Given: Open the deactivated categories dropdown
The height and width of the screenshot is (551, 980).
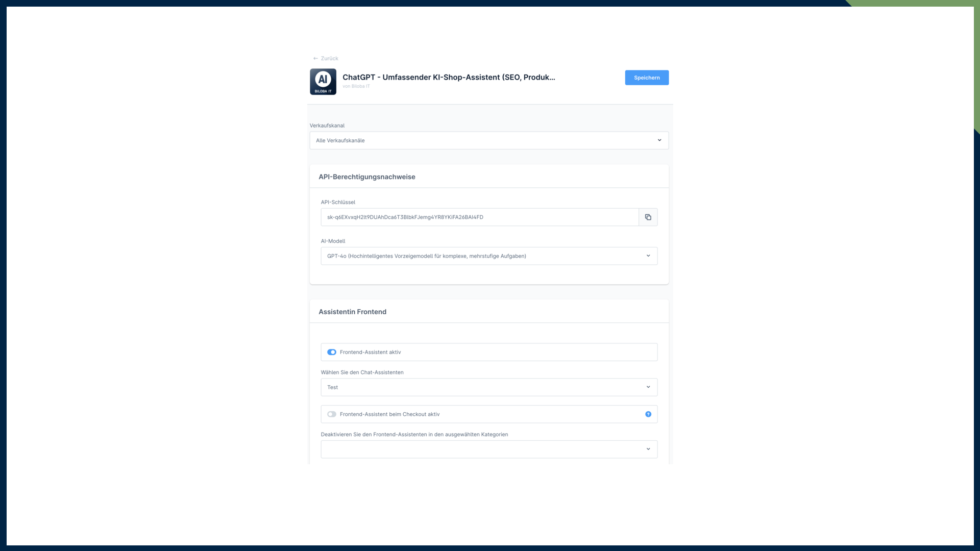Looking at the screenshot, I should pyautogui.click(x=480, y=449).
